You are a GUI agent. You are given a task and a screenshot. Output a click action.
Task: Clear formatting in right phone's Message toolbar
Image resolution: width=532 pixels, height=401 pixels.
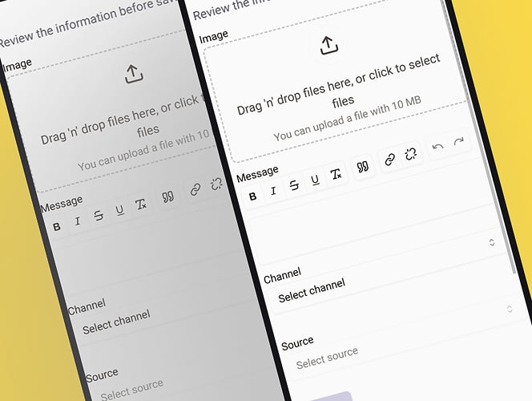point(337,175)
